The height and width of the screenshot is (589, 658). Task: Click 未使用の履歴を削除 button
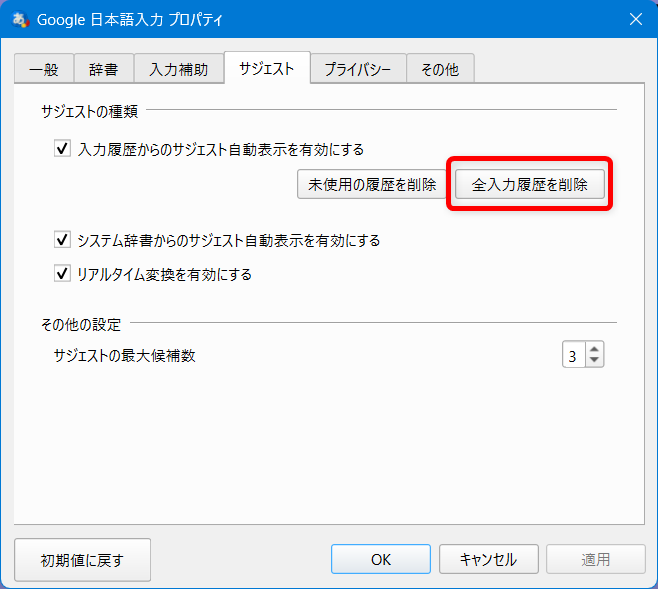pos(372,184)
